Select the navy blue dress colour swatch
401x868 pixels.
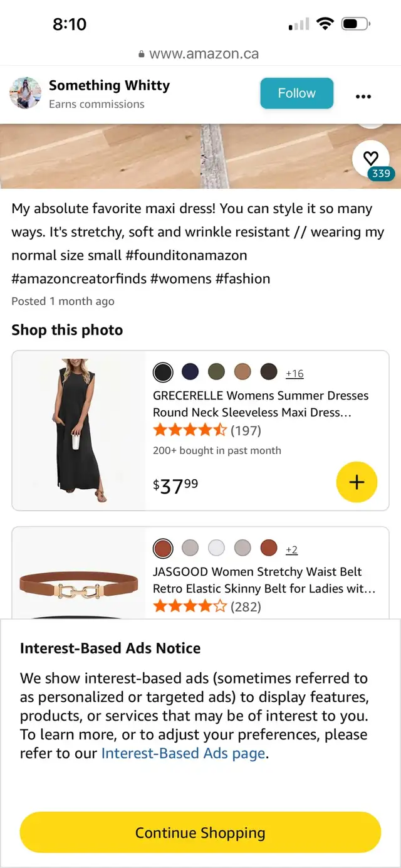pyautogui.click(x=190, y=372)
